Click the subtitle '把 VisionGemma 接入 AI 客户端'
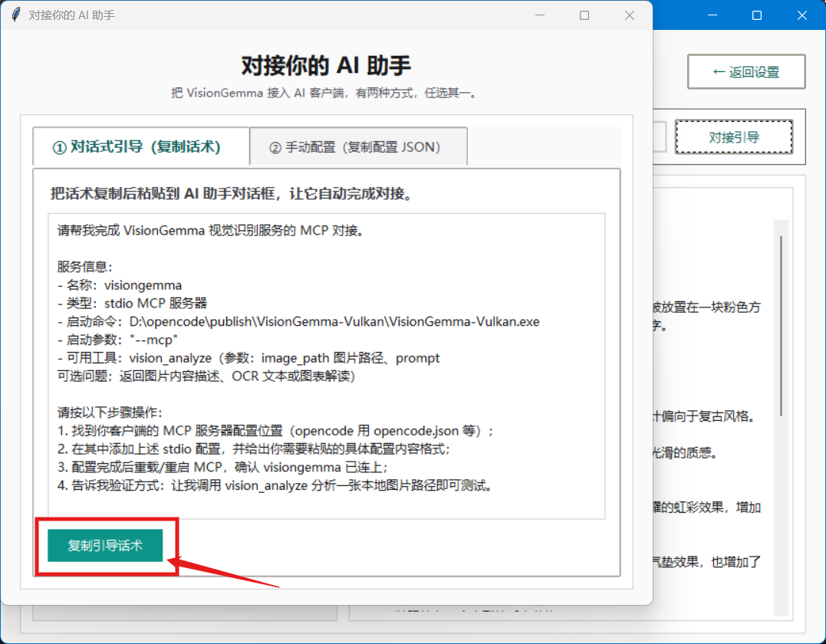Image resolution: width=826 pixels, height=644 pixels. [324, 94]
